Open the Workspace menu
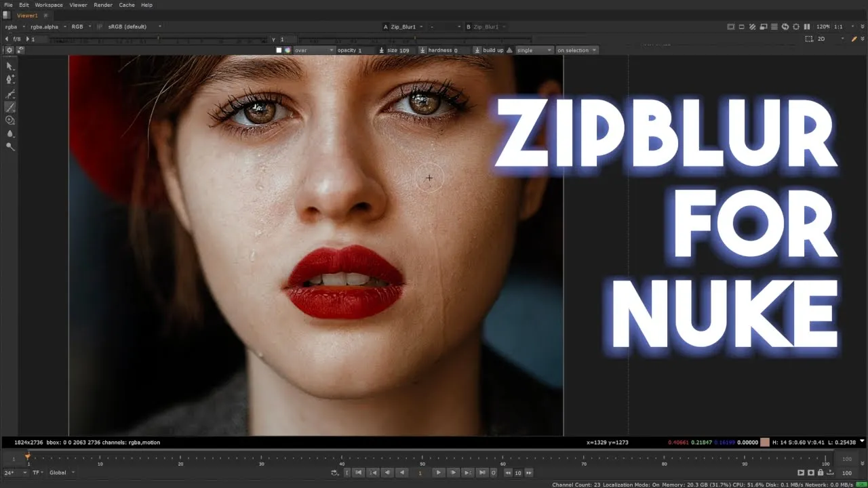 point(49,5)
